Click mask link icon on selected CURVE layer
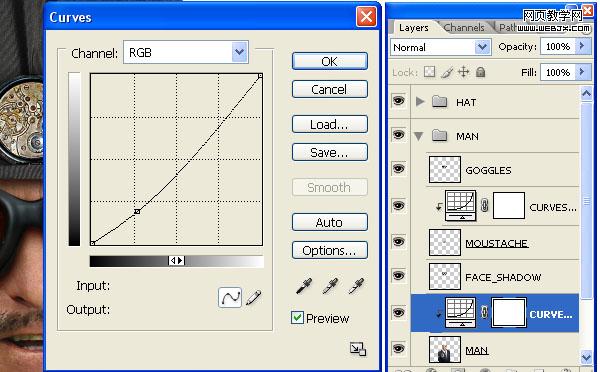 point(484,312)
